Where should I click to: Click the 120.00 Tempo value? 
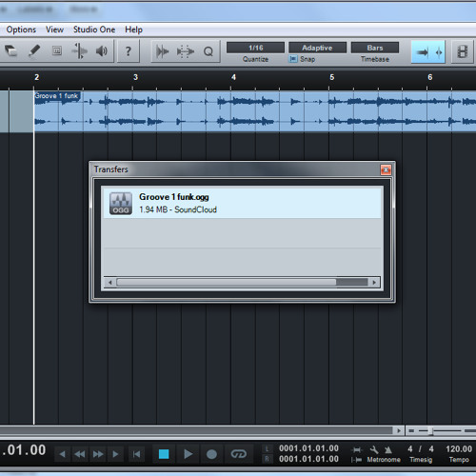tap(459, 449)
